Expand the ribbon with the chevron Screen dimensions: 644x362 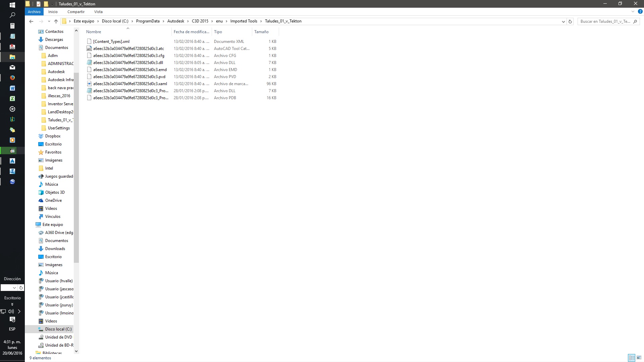pos(633,11)
